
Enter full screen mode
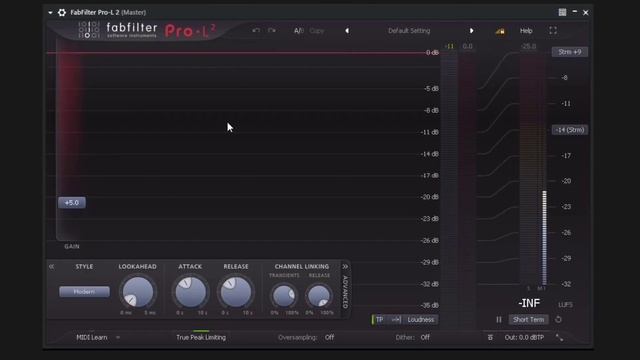553,31
